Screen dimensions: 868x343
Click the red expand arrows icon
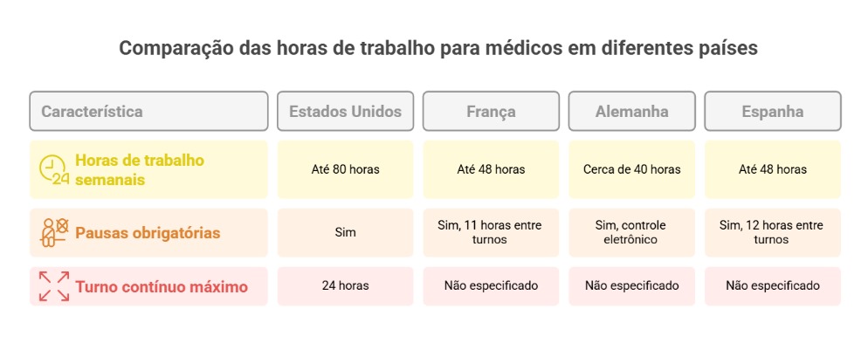coord(54,286)
